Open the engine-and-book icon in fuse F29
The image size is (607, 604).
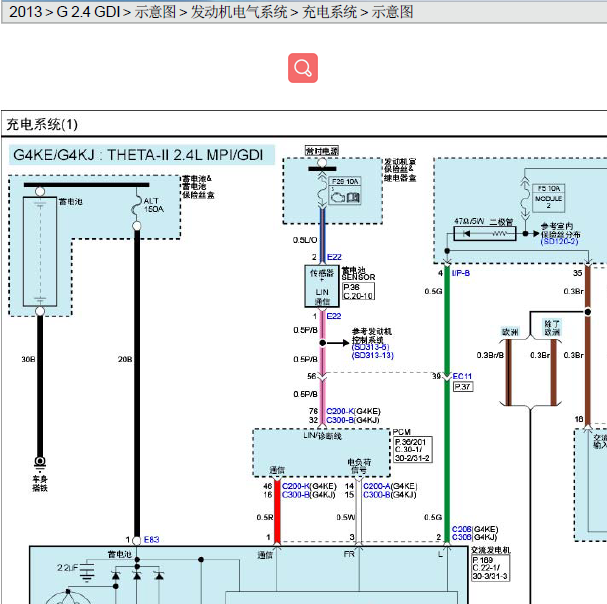[345, 197]
